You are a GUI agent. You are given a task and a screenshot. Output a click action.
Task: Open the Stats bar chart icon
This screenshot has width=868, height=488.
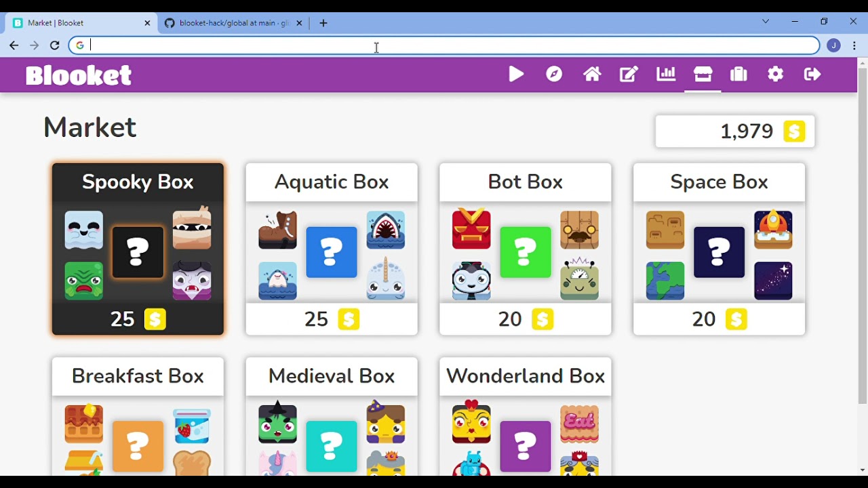coord(666,74)
